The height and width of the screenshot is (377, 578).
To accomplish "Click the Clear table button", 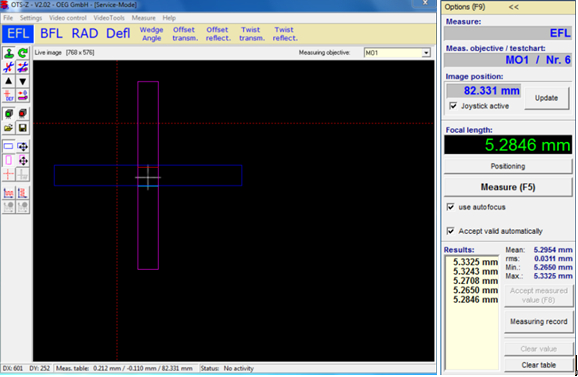I will click(539, 365).
